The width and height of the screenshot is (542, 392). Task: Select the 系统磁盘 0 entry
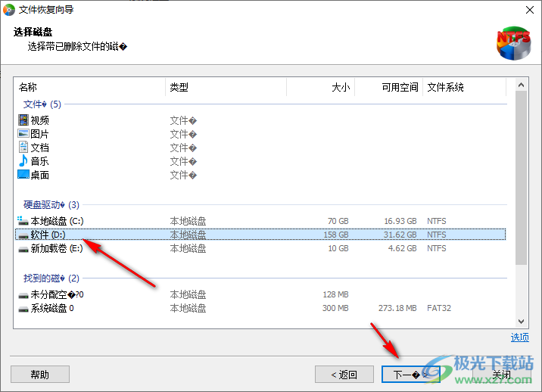52,308
